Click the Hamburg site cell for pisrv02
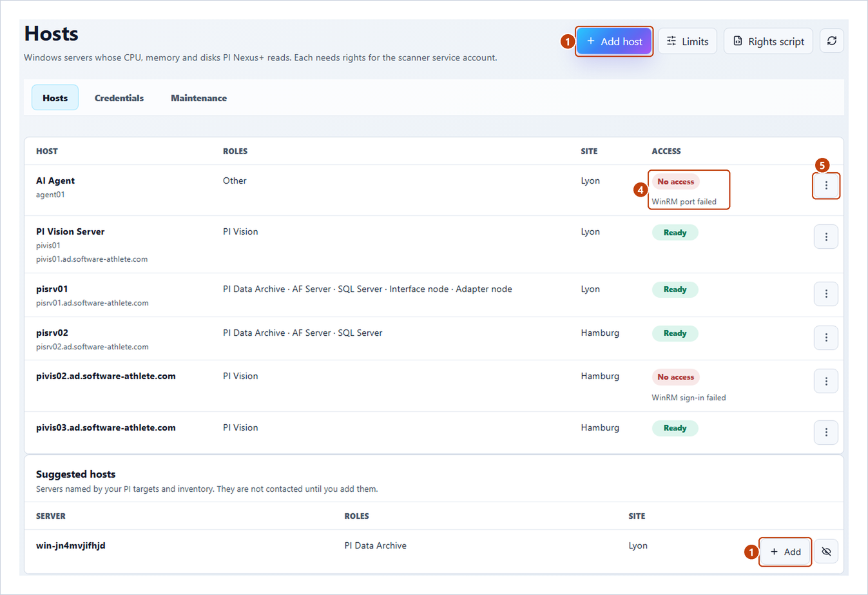868x595 pixels. click(600, 333)
